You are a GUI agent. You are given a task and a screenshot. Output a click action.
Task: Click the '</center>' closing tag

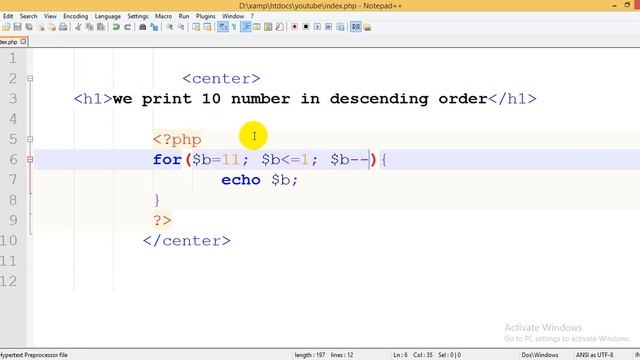tap(187, 241)
